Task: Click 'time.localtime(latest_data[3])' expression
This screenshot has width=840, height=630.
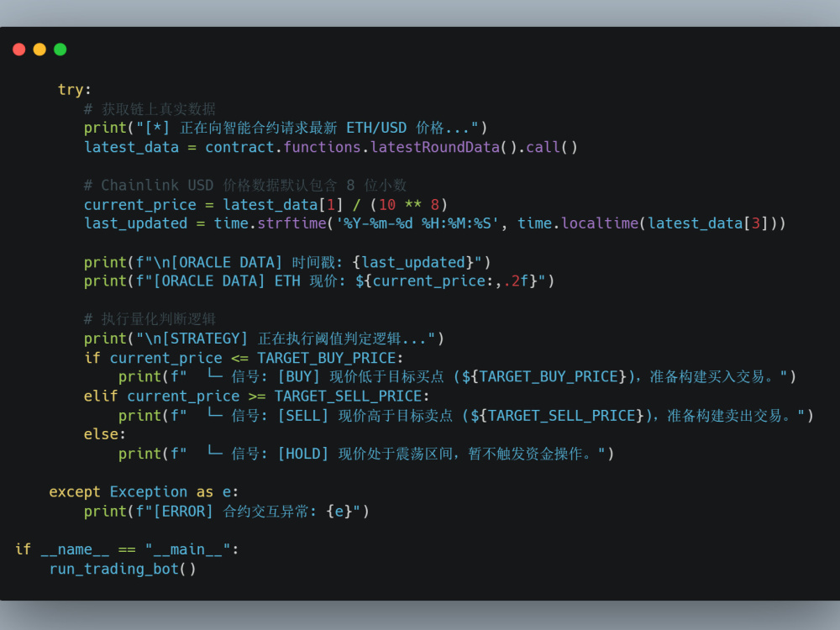Action: [x=647, y=223]
